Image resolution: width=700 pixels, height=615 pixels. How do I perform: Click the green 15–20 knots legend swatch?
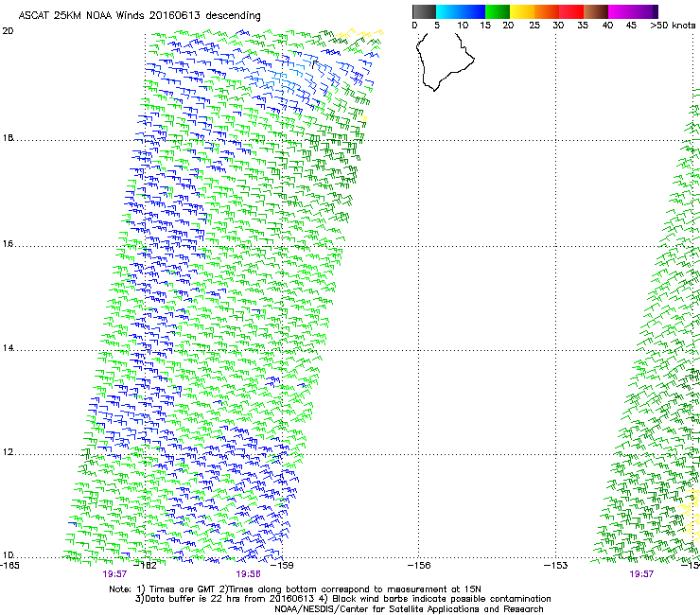coord(498,11)
